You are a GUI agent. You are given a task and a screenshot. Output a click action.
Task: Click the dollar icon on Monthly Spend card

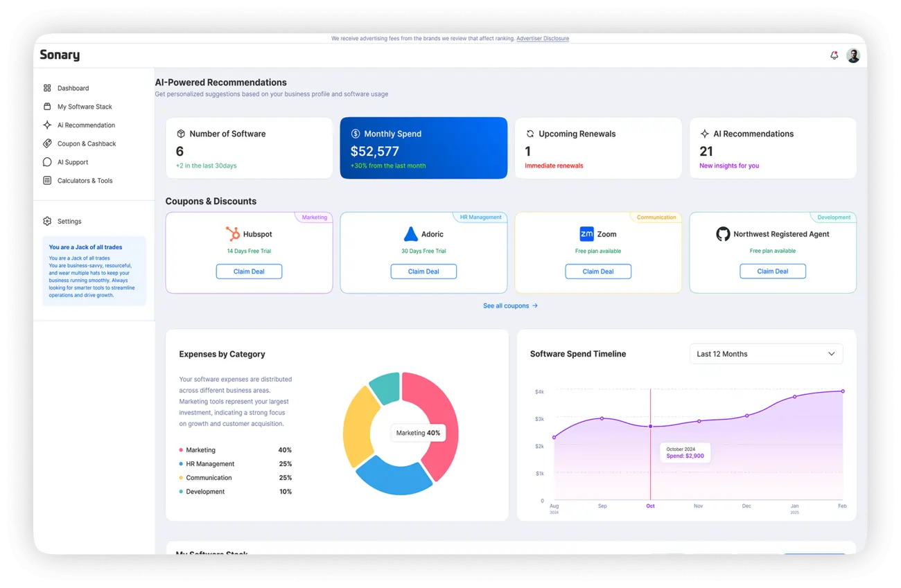click(356, 133)
